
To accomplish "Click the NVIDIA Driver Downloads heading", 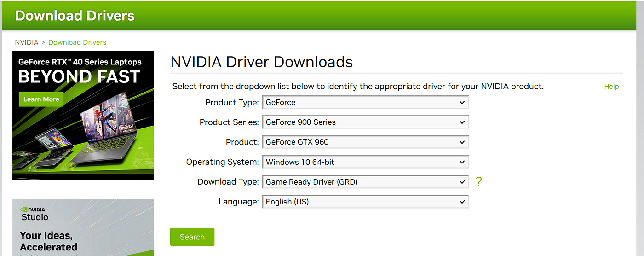I will (262, 62).
